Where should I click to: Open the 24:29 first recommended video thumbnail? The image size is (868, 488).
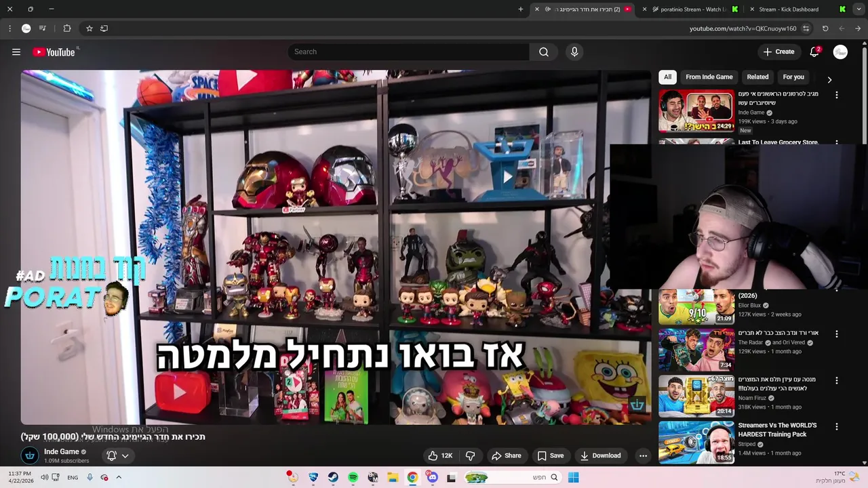(696, 111)
